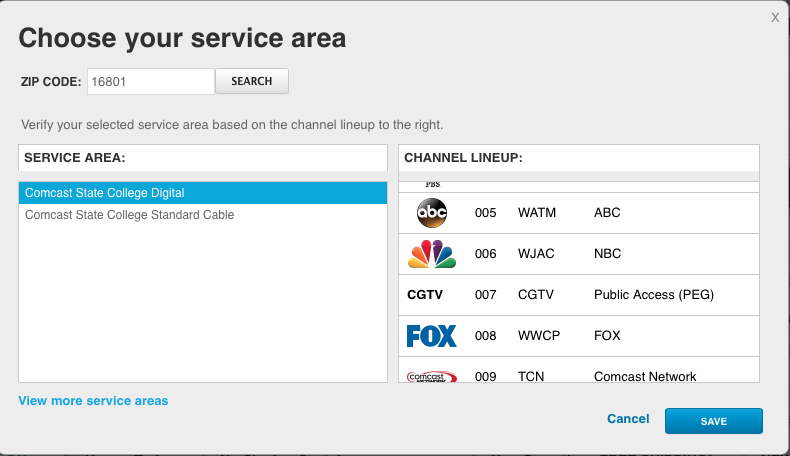Click the Comcast Network logo
This screenshot has width=790, height=456.
click(x=432, y=376)
